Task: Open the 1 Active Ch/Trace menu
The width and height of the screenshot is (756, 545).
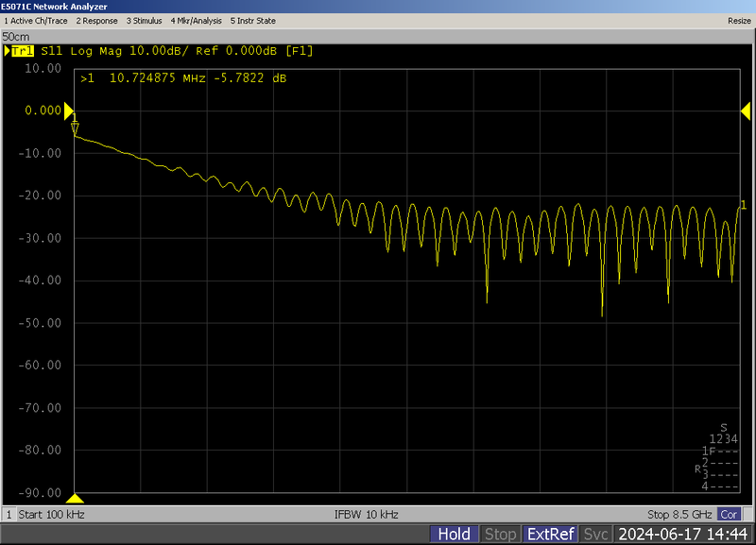Action: tap(36, 20)
